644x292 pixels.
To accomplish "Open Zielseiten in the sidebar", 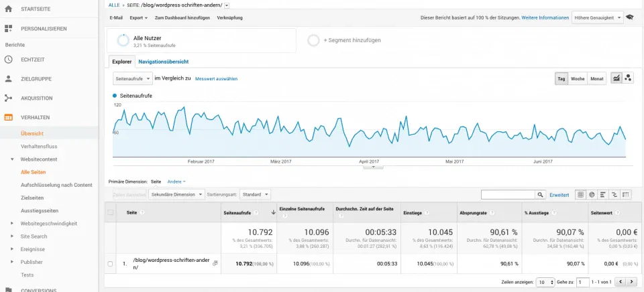I will pyautogui.click(x=32, y=198).
